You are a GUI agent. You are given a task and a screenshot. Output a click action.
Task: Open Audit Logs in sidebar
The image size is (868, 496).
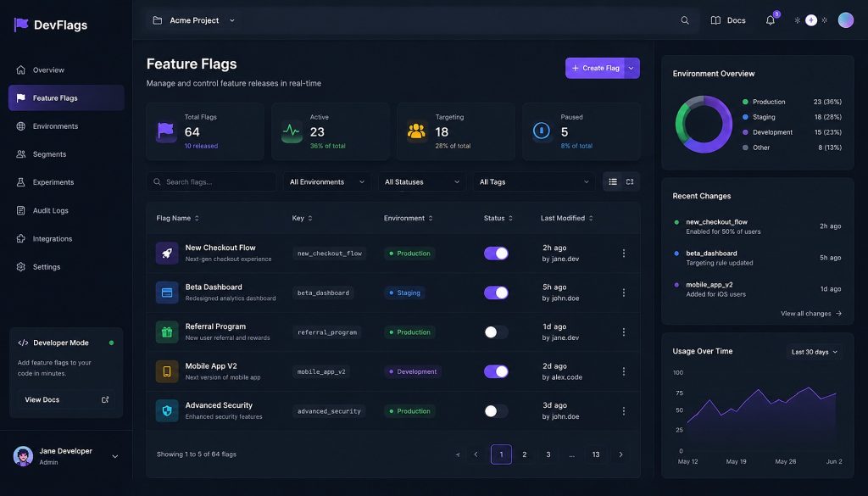(66, 210)
